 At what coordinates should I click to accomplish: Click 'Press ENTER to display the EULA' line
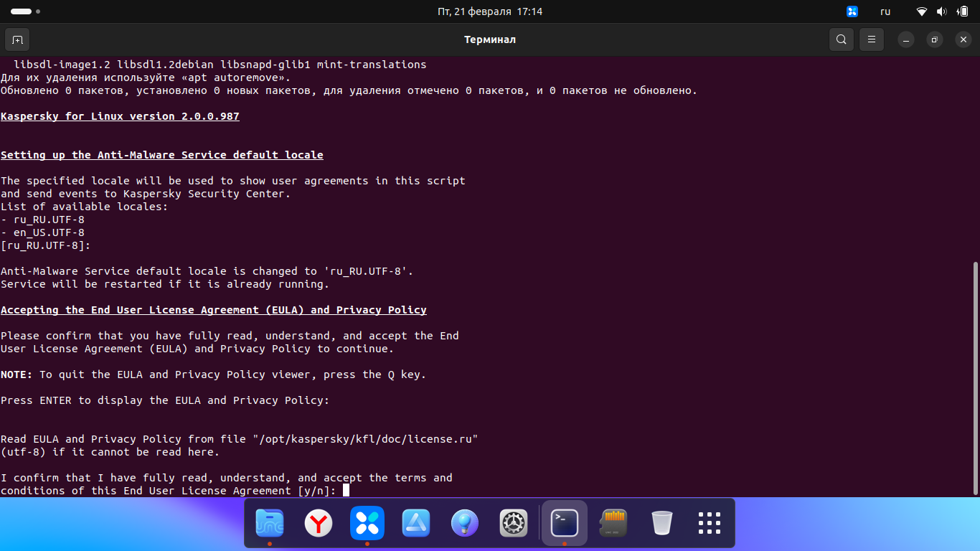pyautogui.click(x=165, y=400)
